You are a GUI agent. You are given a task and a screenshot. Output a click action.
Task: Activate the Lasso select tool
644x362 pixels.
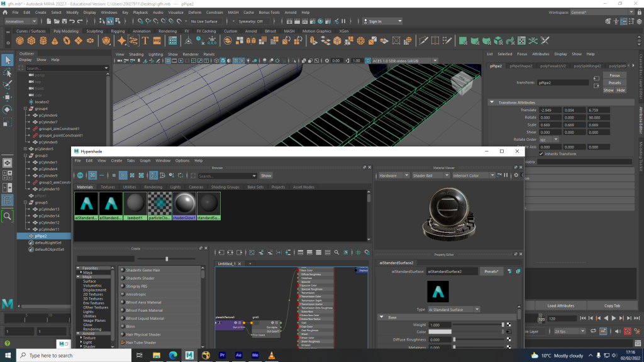click(8, 73)
